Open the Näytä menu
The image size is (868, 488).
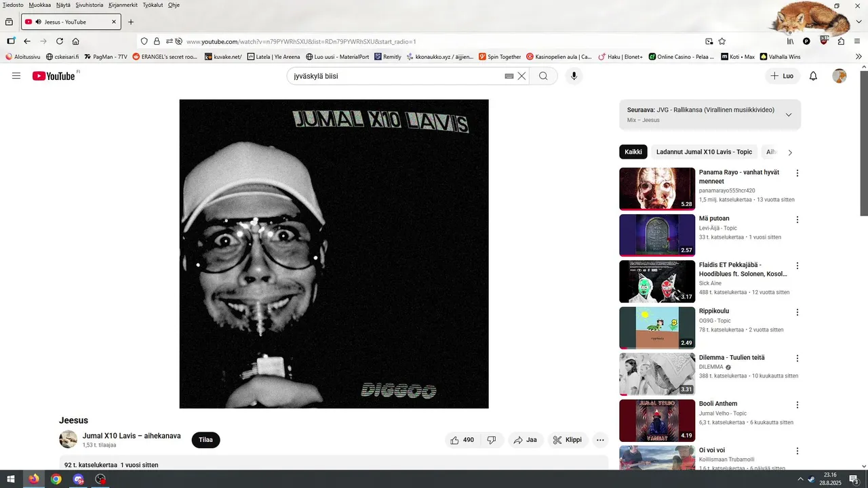[63, 5]
